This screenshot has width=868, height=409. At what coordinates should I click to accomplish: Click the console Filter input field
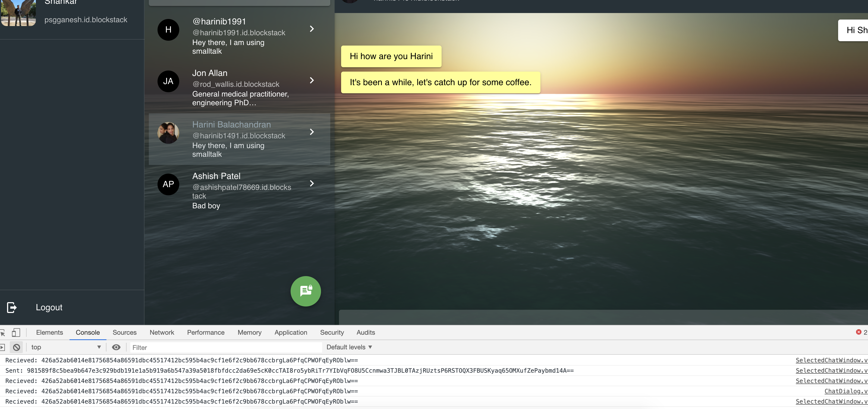(226, 347)
